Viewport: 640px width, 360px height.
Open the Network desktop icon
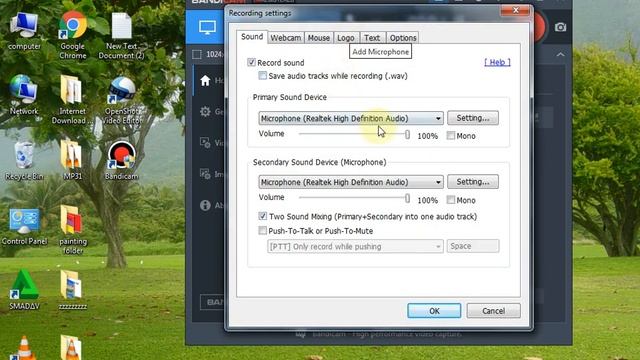pos(24,95)
